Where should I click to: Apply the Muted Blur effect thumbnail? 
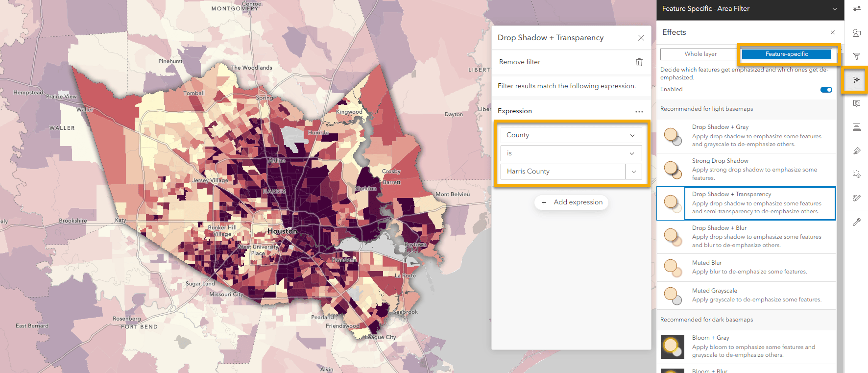click(673, 268)
